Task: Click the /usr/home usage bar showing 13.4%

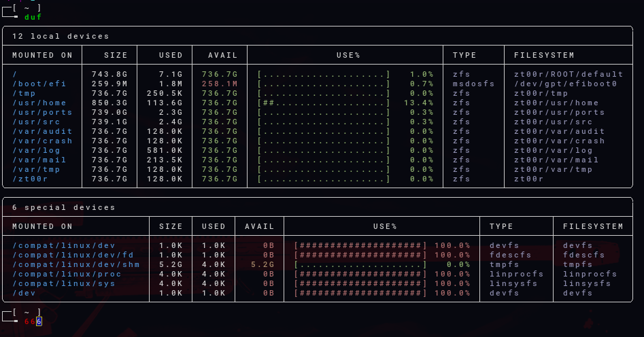Action: pos(324,103)
